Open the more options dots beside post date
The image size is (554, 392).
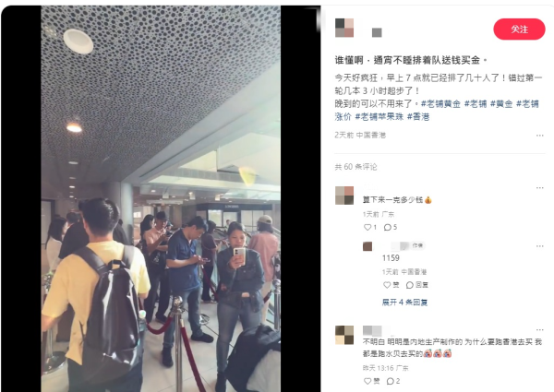(x=539, y=136)
